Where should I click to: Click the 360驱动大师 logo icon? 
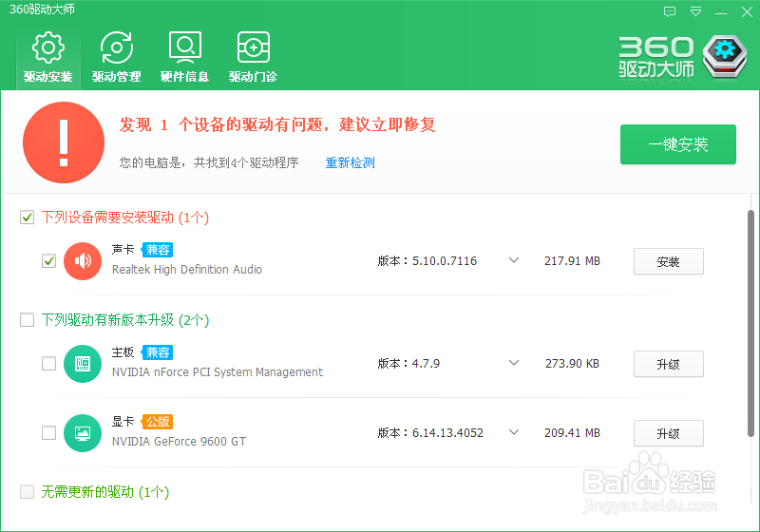coord(725,56)
